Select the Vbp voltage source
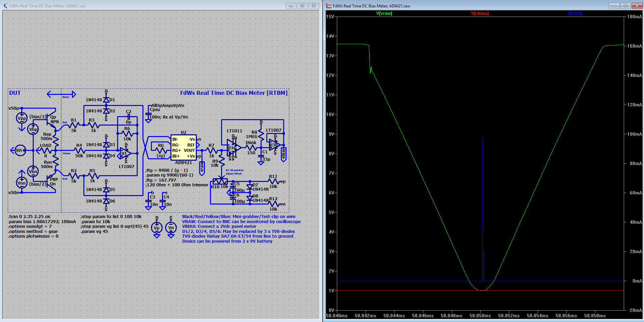The width and height of the screenshot is (644, 322). (x=33, y=129)
